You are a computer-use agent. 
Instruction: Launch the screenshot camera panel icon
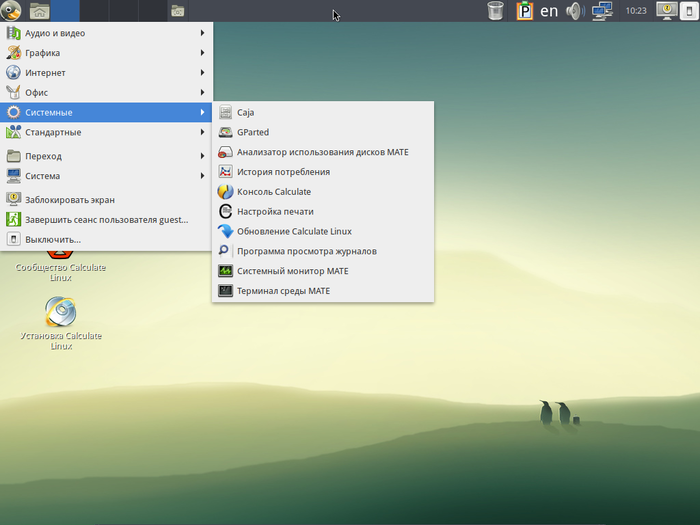pyautogui.click(x=178, y=11)
